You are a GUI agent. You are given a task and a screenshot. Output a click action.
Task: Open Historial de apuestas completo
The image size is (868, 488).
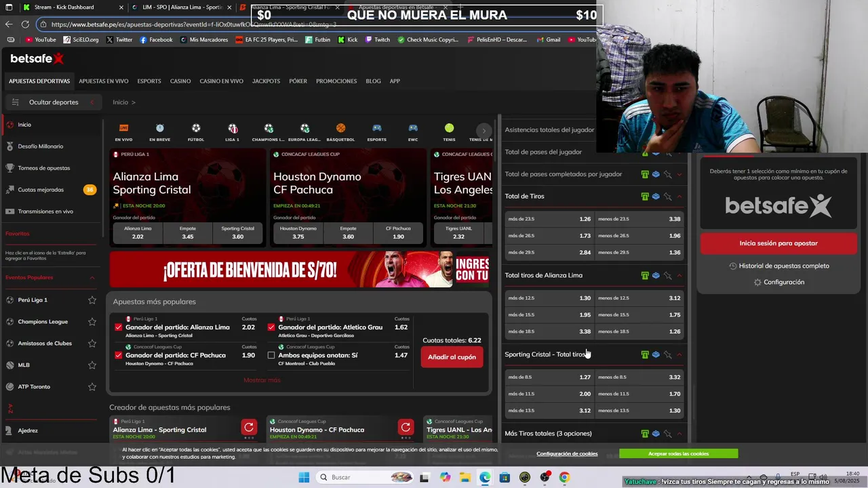pyautogui.click(x=778, y=266)
